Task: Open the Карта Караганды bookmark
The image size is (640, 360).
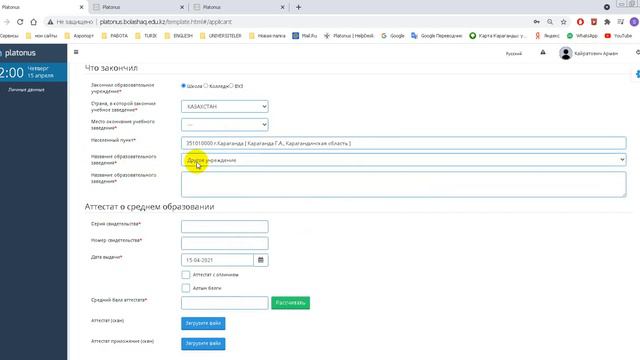Action: (498, 36)
